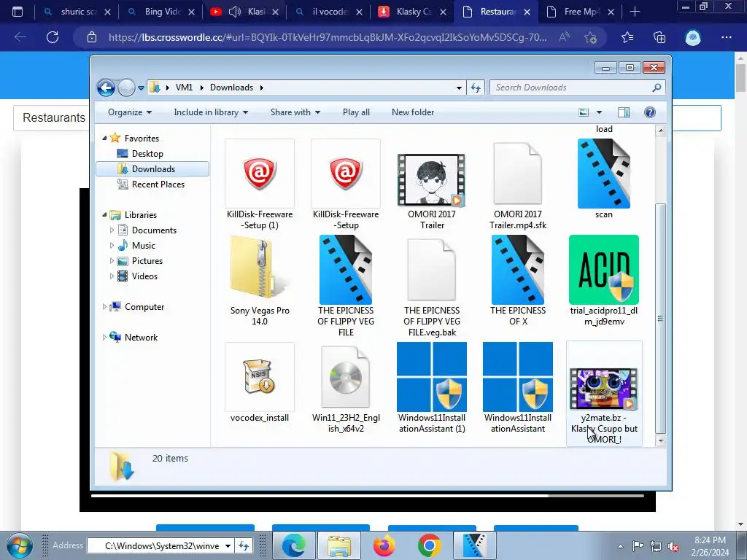Expand the Music library
Screen dimensions: 747x560
[112, 245]
